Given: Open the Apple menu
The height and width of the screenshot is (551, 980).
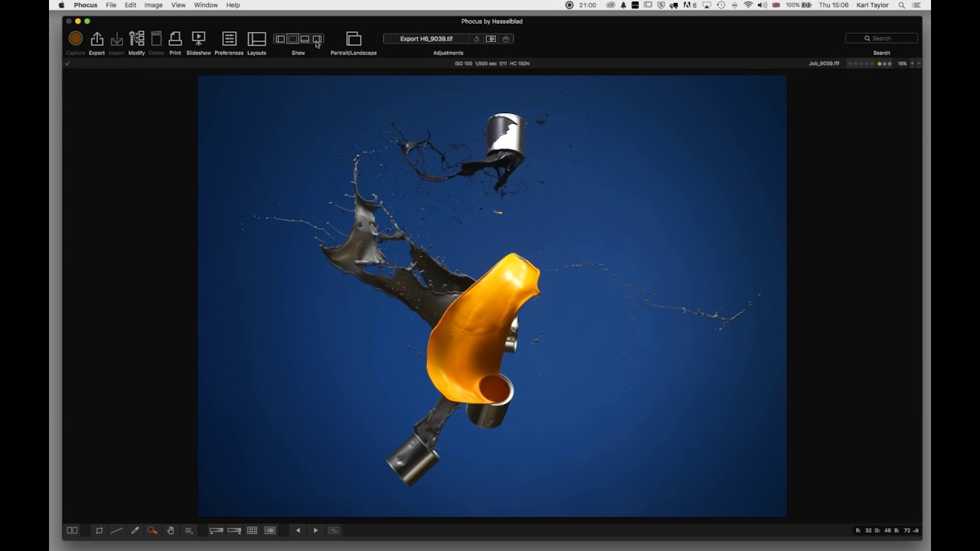Looking at the screenshot, I should click(x=61, y=5).
